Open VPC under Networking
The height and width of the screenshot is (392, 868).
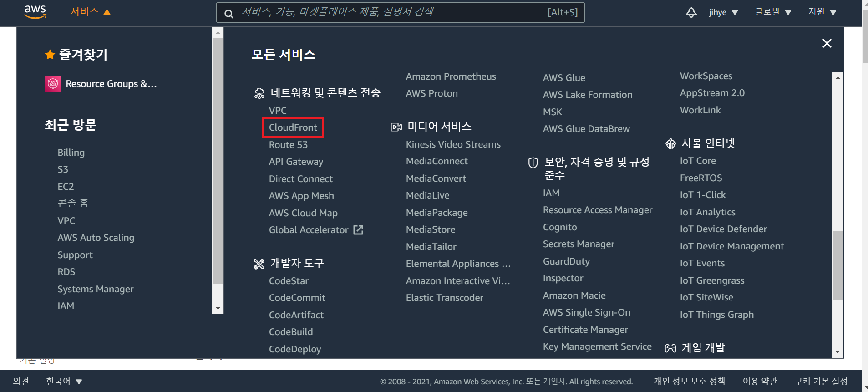[x=278, y=111]
